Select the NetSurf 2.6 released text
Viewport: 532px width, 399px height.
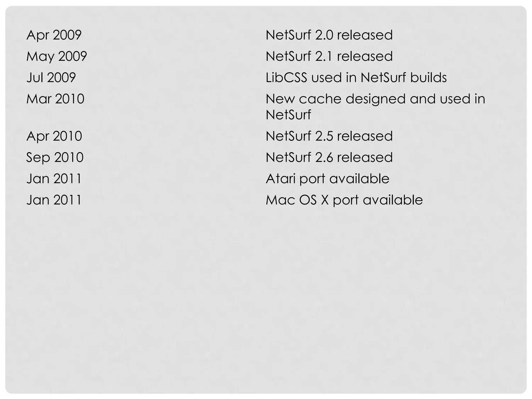pyautogui.click(x=329, y=157)
